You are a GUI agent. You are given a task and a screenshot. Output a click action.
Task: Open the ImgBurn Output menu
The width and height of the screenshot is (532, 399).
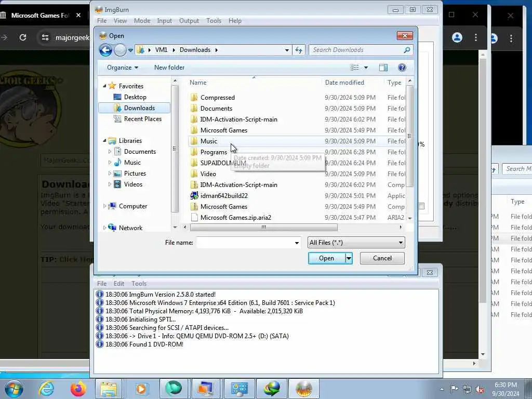pyautogui.click(x=189, y=21)
